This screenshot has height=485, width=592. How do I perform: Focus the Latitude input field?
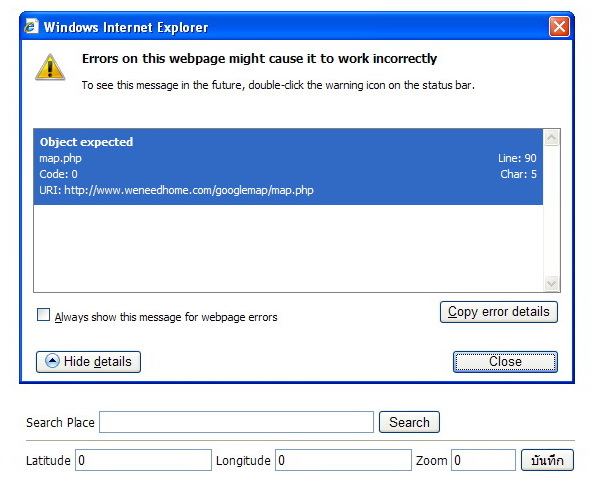[143, 460]
